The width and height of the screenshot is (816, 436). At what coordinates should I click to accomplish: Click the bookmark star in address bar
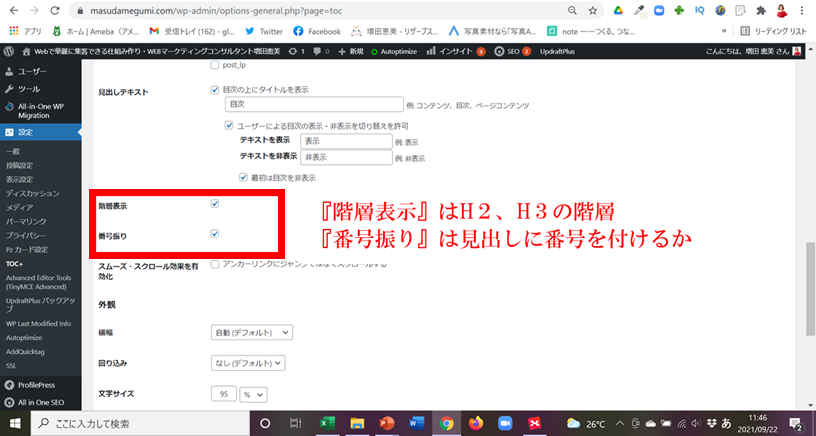[x=592, y=10]
